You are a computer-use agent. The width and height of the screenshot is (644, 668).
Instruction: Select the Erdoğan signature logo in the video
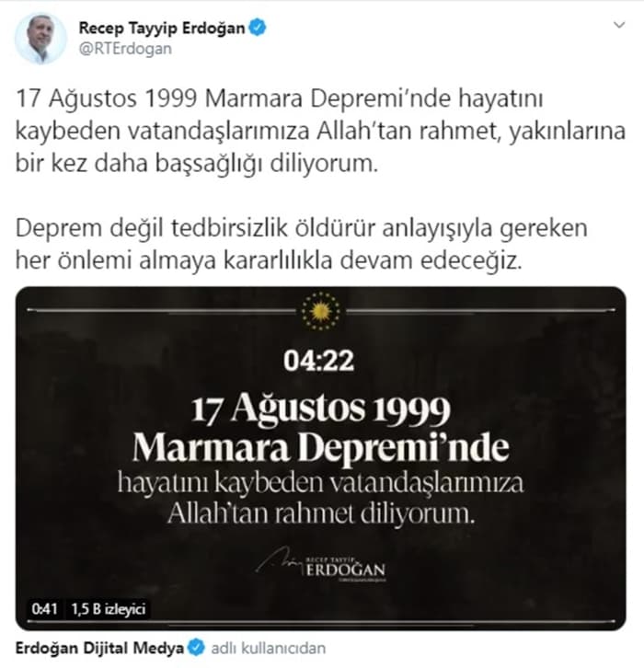[321, 567]
